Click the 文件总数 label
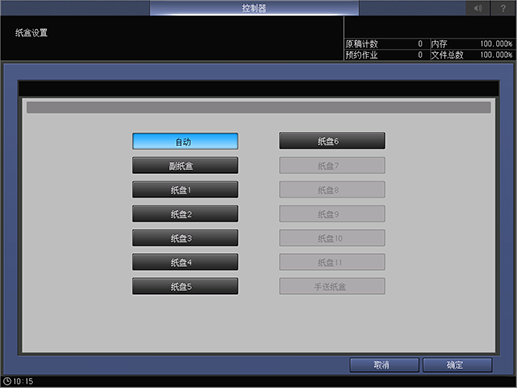Viewport: 517px width, 388px height. tap(447, 55)
